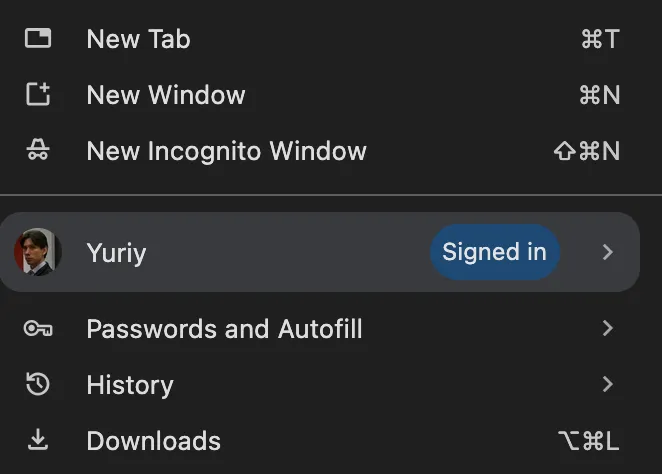Click the Downloads arrow icon
The width and height of the screenshot is (662, 474).
tap(38, 441)
